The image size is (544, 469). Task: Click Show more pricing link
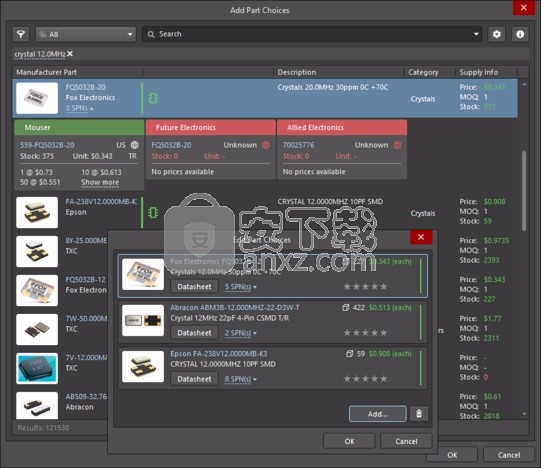[100, 182]
